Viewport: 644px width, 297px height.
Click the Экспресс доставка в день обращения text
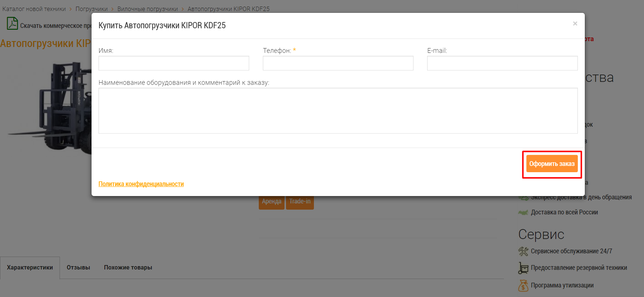pyautogui.click(x=581, y=197)
